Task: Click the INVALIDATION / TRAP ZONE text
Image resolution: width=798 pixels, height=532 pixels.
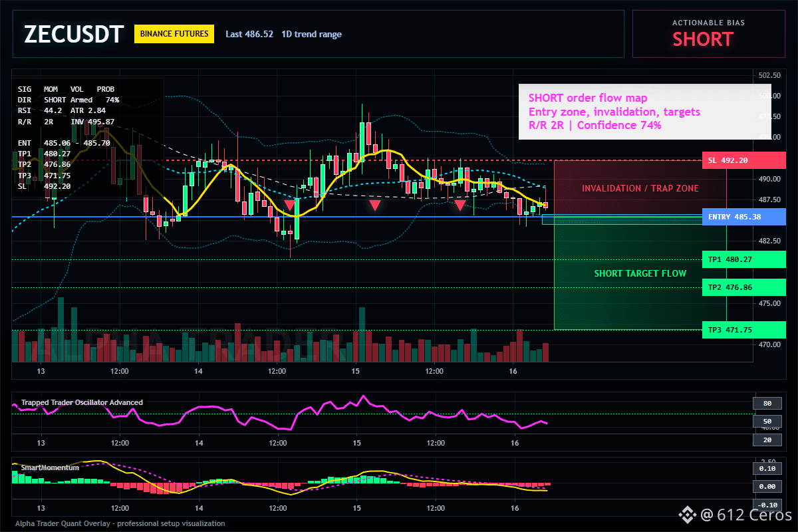Action: coord(640,188)
